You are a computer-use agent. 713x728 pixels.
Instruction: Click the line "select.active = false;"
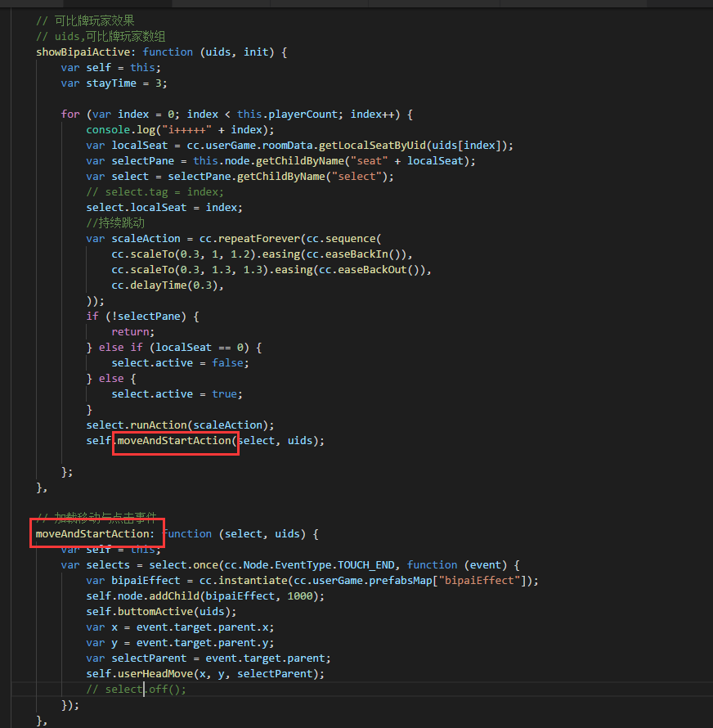(180, 363)
